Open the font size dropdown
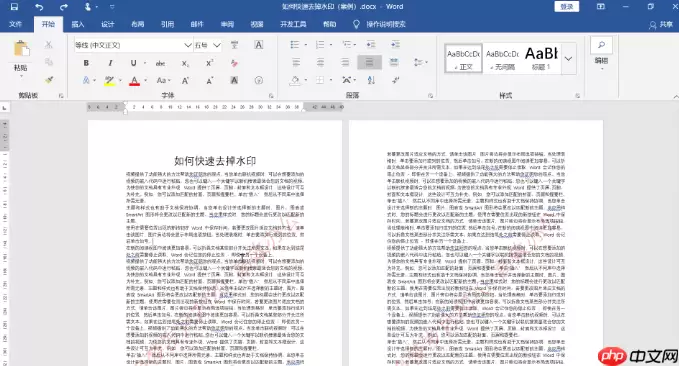Screen dimensions: 679x366 click(x=217, y=45)
